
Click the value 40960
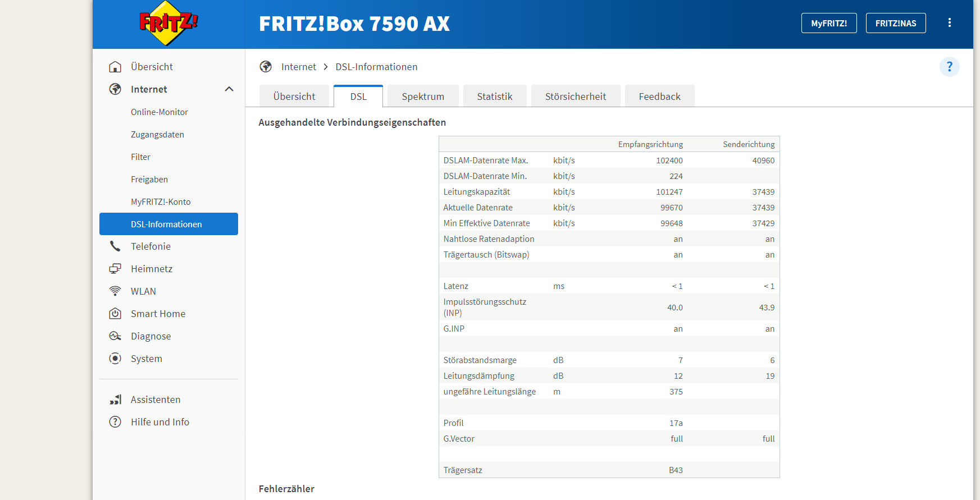[763, 160]
